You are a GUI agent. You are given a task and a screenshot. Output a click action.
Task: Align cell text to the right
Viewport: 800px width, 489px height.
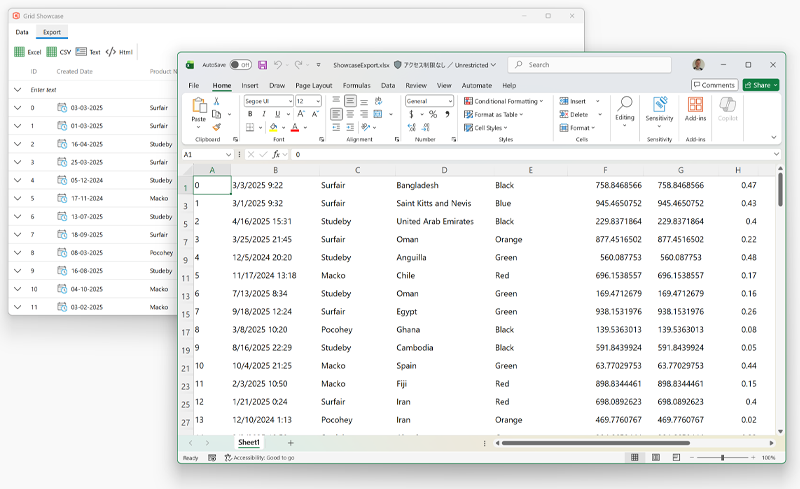[364, 114]
